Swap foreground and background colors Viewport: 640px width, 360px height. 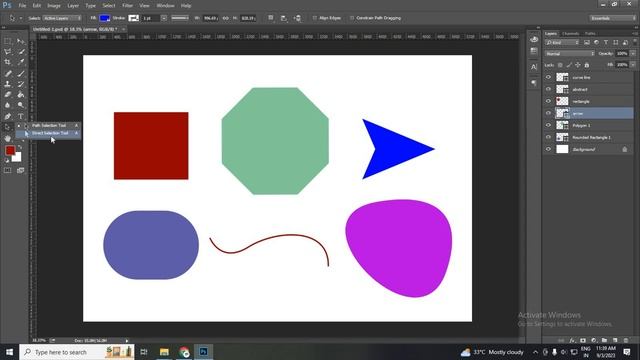pos(19,147)
